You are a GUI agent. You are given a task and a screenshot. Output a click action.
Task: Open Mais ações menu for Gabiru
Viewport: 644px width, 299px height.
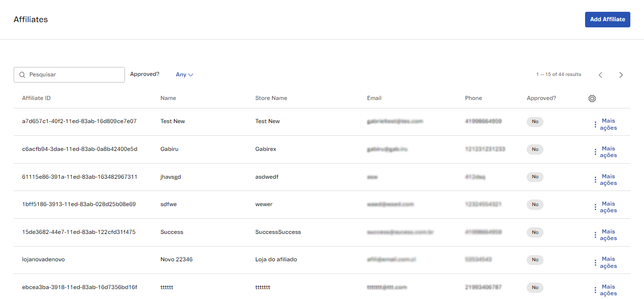click(604, 152)
